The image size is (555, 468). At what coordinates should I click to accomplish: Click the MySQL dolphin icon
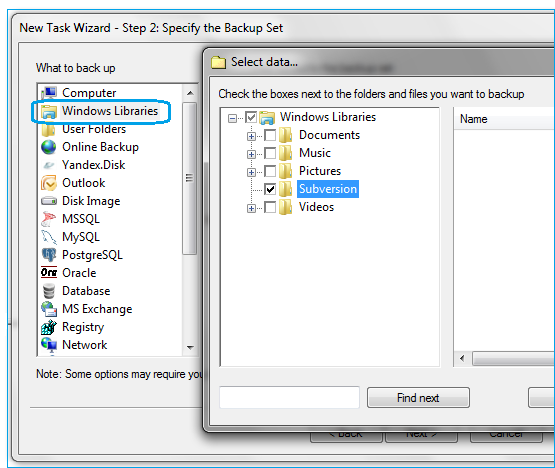pyautogui.click(x=49, y=237)
